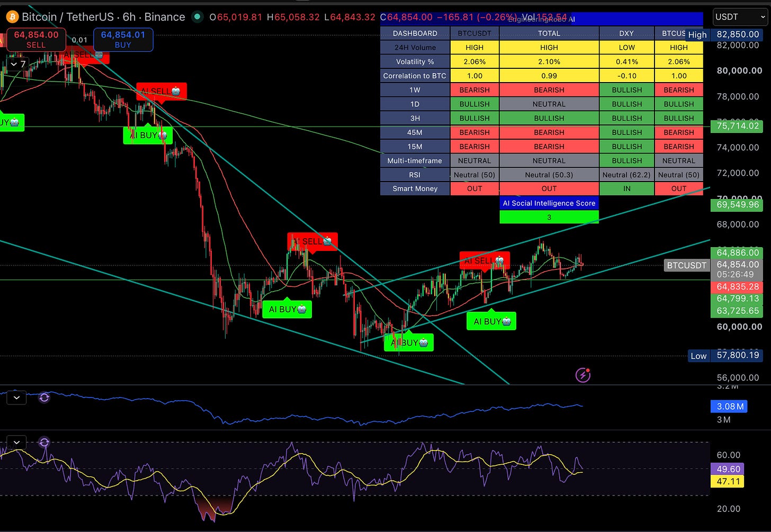Click the 63,725.65 price label
771x532 pixels.
click(x=737, y=311)
